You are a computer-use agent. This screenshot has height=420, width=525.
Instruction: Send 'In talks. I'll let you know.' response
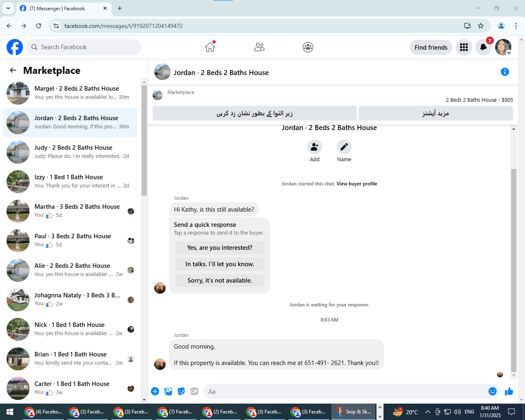coord(219,264)
